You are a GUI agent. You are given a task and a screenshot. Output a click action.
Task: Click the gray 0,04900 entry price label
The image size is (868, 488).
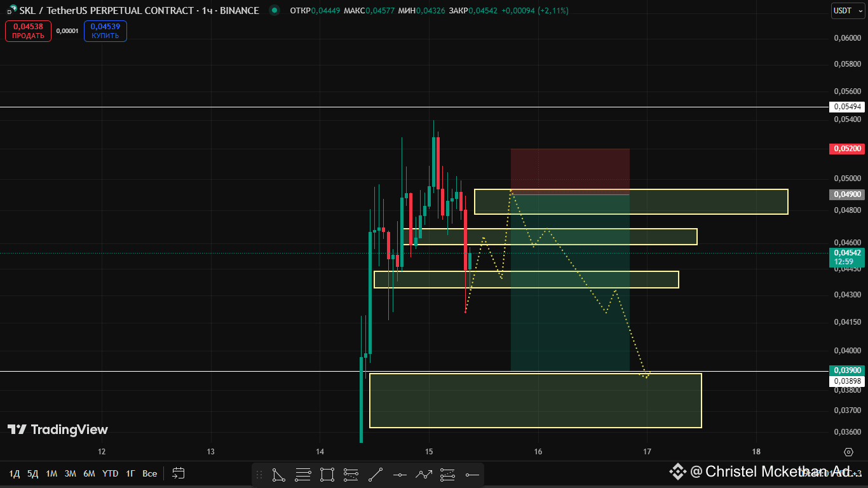click(846, 194)
